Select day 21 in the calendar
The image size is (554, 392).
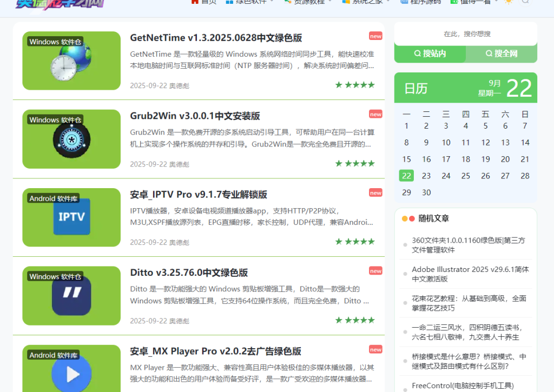[x=525, y=160]
